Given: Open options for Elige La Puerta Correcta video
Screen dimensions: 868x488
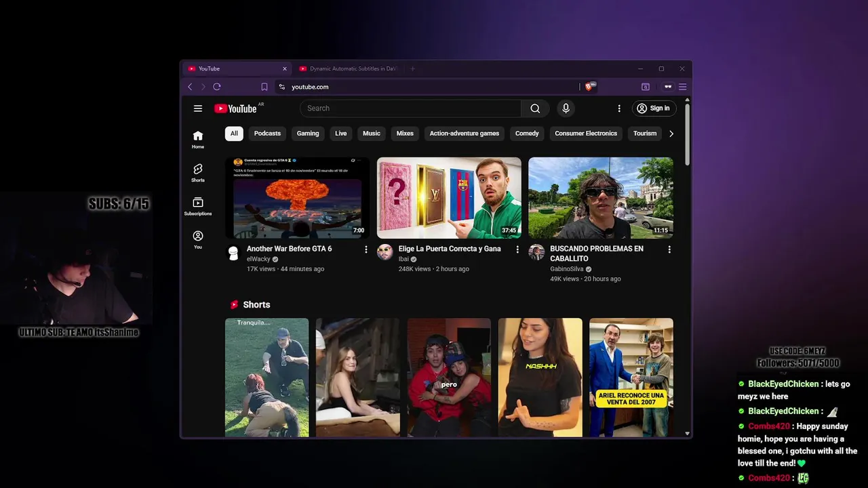Looking at the screenshot, I should pyautogui.click(x=517, y=249).
